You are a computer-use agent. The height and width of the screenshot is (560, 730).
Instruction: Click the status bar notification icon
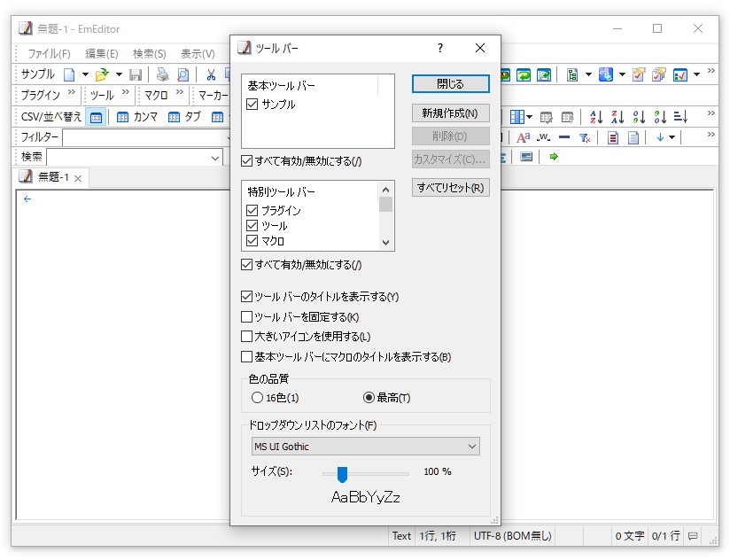click(693, 536)
